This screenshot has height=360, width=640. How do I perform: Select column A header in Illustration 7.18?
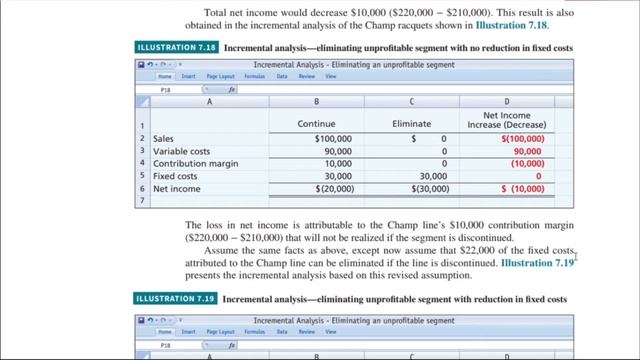tap(209, 102)
